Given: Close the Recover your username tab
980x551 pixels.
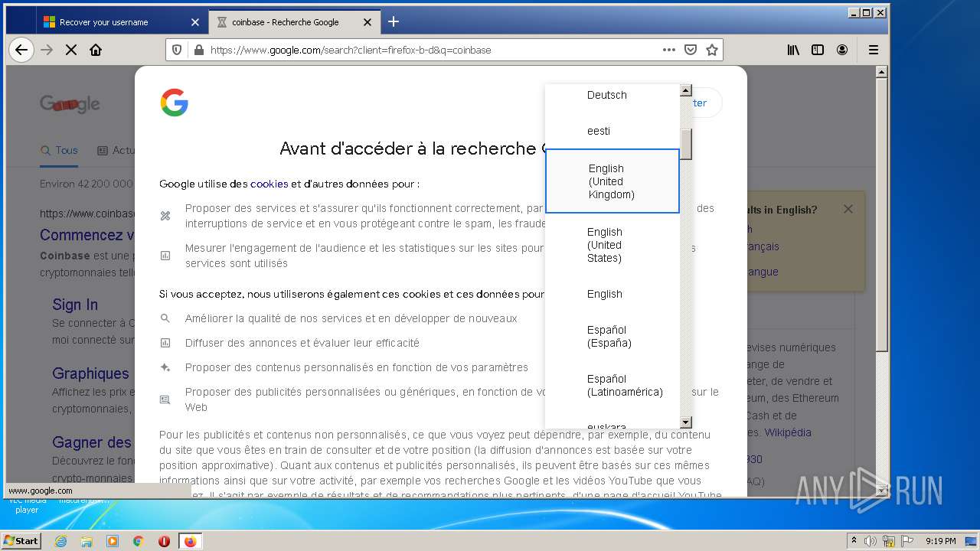Looking at the screenshot, I should tap(194, 22).
